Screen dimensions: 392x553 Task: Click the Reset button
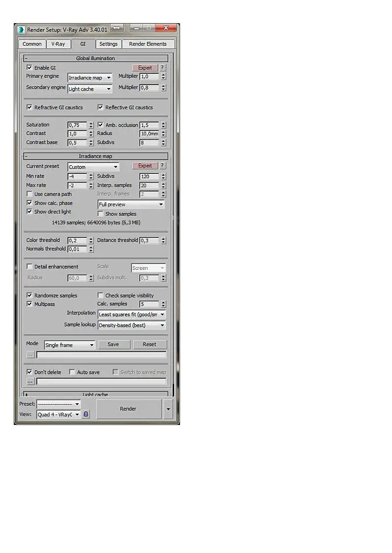click(x=150, y=344)
